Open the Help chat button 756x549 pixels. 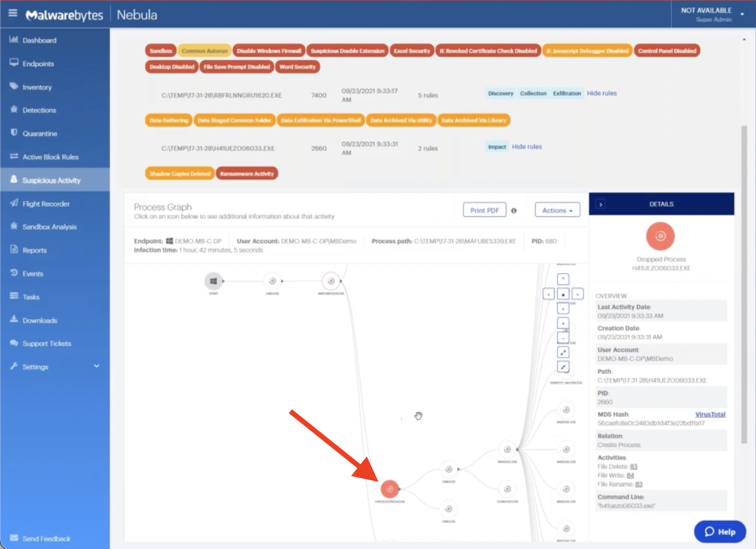pos(720,531)
